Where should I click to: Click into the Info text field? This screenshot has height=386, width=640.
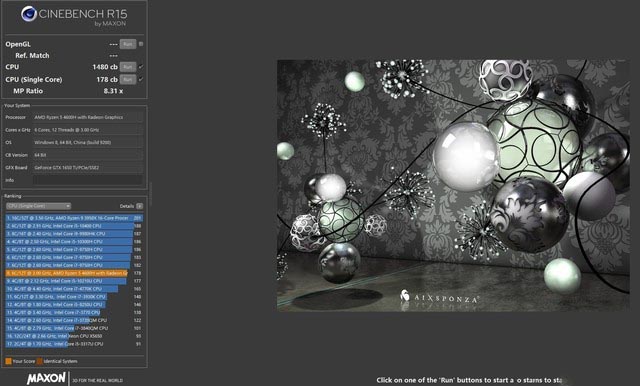click(88, 180)
